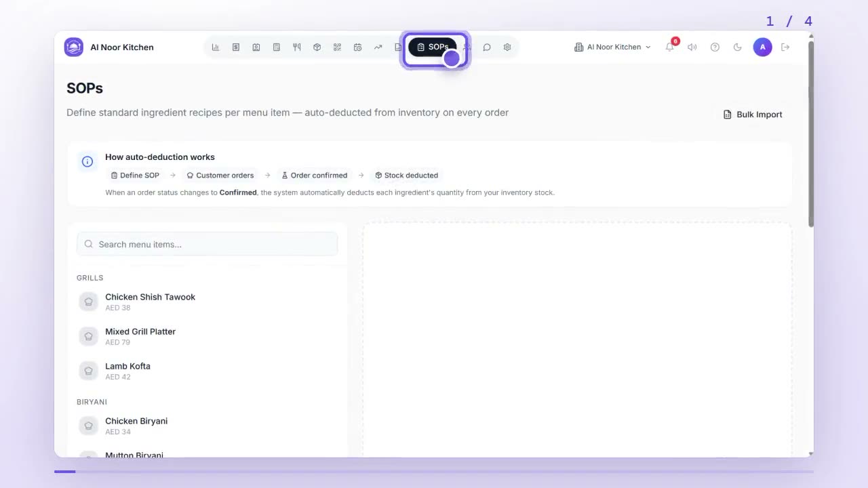Click the page vertical scrollbar thumb
Image resolution: width=868 pixels, height=488 pixels.
811,134
